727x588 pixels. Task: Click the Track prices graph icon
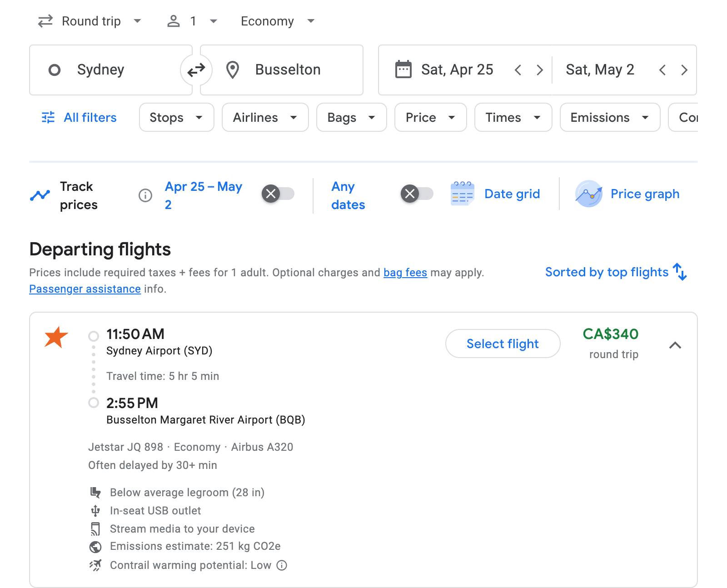tap(40, 194)
